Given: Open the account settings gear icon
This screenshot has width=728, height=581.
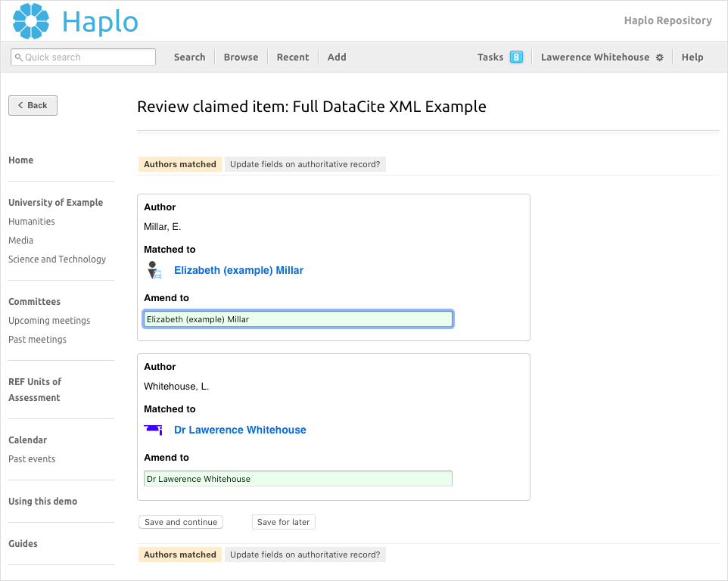Looking at the screenshot, I should point(660,57).
